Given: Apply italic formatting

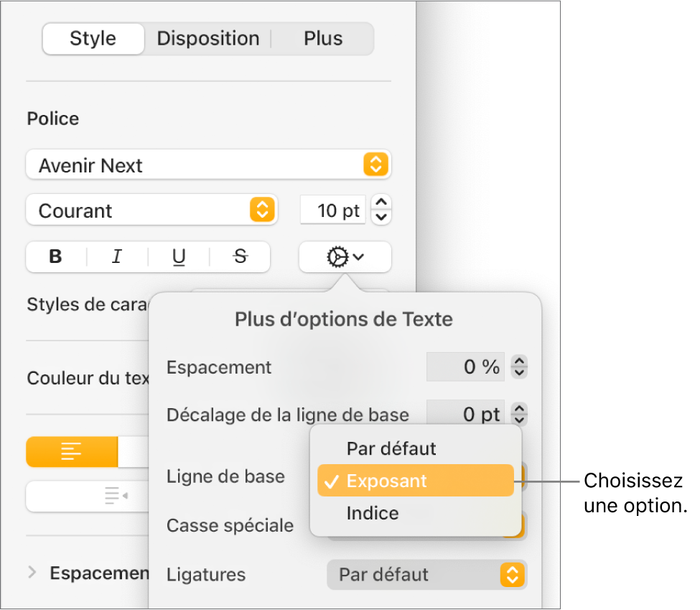Looking at the screenshot, I should pos(117,257).
